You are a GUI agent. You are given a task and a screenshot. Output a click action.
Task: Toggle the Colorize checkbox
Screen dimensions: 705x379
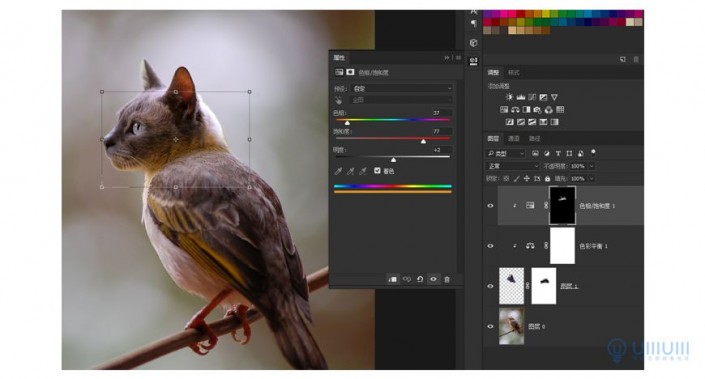tap(377, 171)
